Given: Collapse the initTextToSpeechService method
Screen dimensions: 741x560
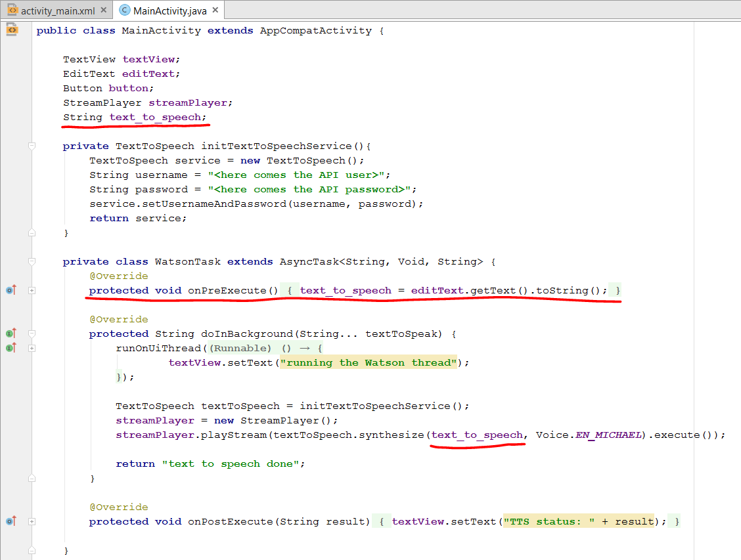Looking at the screenshot, I should 32,146.
